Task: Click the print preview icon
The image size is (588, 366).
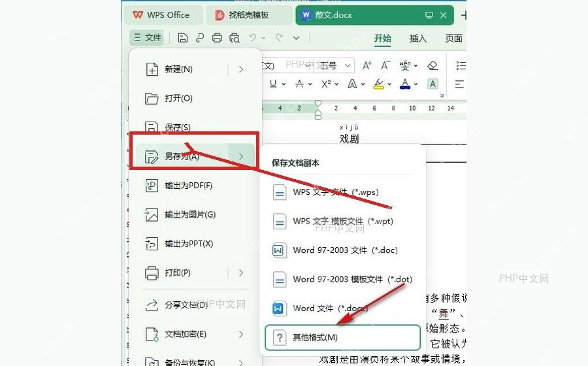Action: pos(235,37)
